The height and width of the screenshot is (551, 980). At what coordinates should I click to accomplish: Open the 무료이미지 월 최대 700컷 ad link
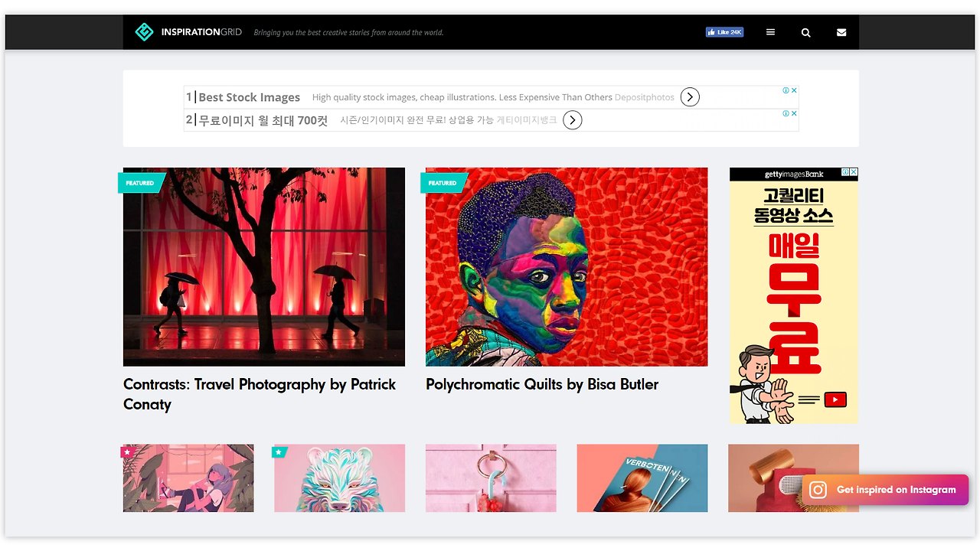click(x=263, y=120)
